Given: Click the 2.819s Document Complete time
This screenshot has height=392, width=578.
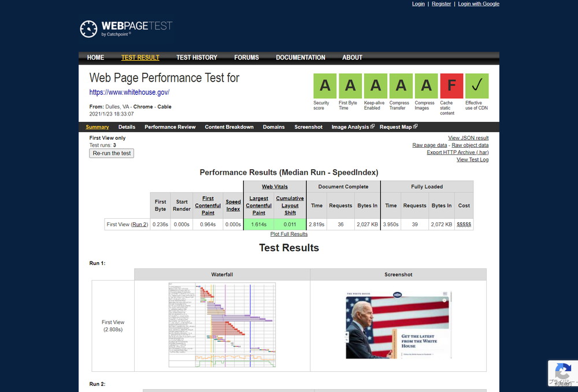Looking at the screenshot, I should pyautogui.click(x=317, y=225).
